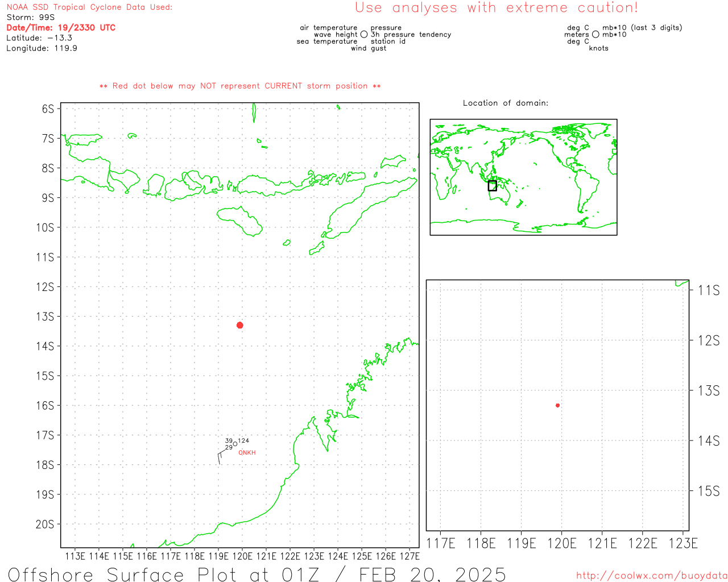
Task: Click the 124E longitude label on main map
Action: tap(338, 556)
